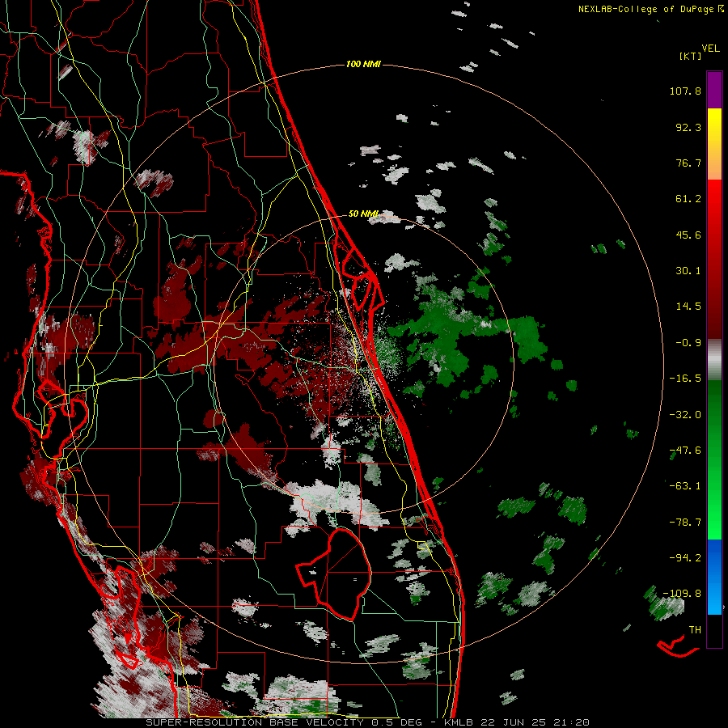Click the -32.0 legend value
The image size is (728, 728).
[685, 415]
